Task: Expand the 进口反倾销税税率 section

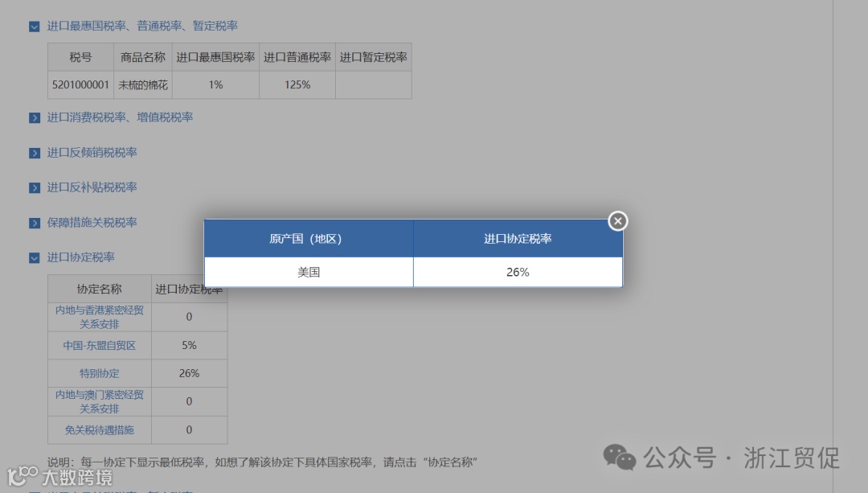Action: [x=35, y=153]
